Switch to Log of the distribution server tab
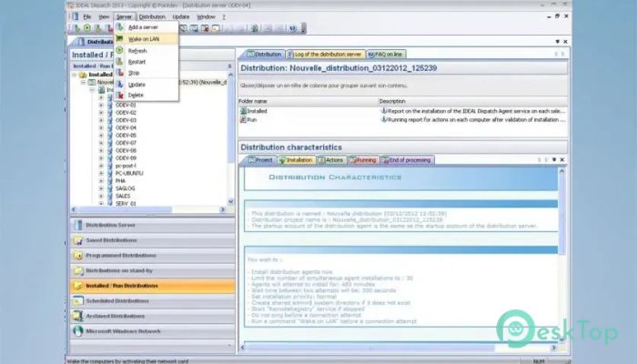The height and width of the screenshot is (364, 637). coord(325,54)
